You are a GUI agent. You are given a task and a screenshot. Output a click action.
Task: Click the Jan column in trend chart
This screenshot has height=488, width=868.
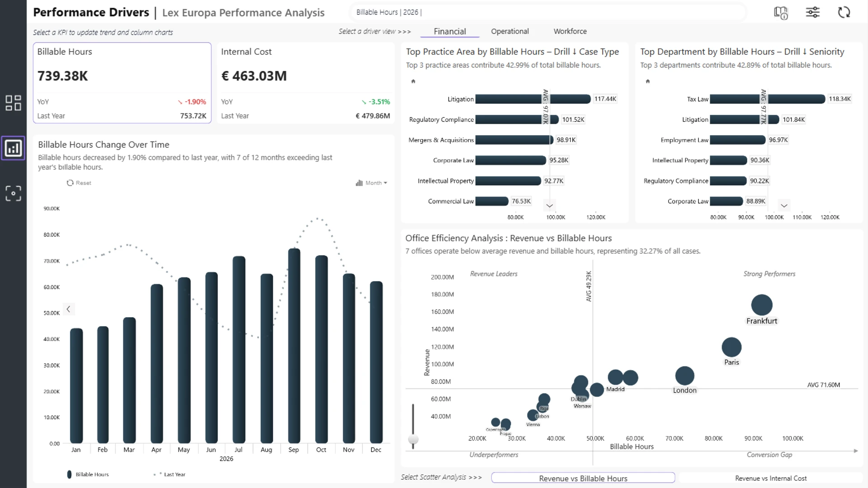pyautogui.click(x=76, y=385)
